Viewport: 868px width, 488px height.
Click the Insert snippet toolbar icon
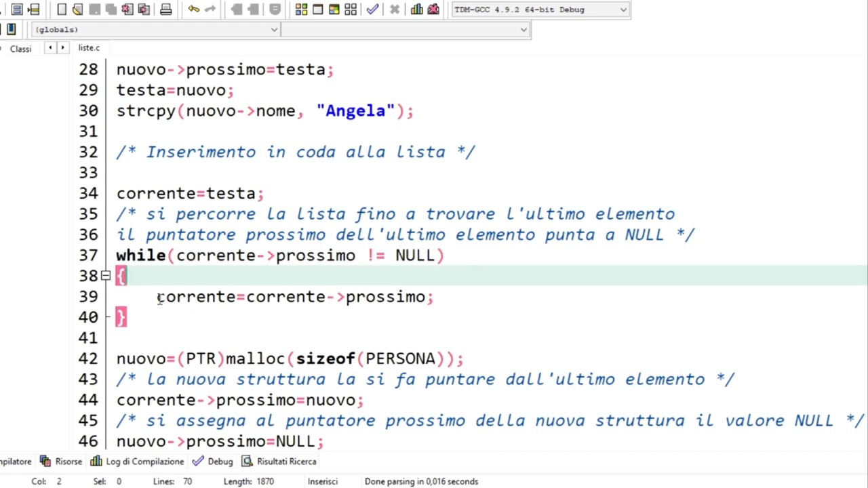(x=34, y=9)
